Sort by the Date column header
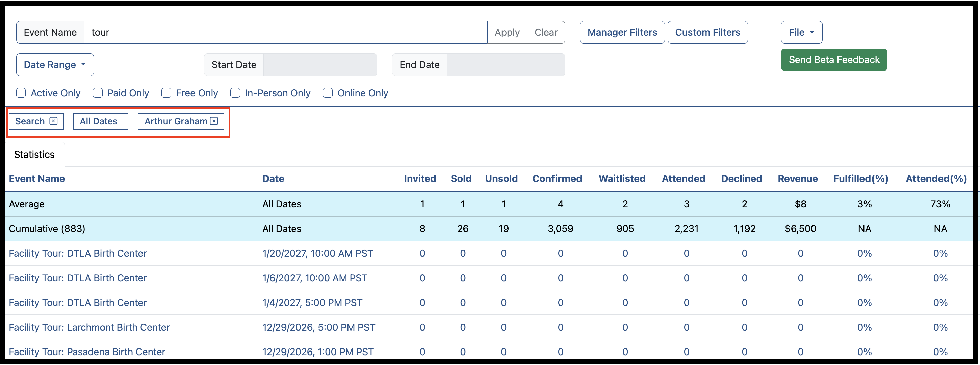The image size is (980, 365). (x=273, y=179)
